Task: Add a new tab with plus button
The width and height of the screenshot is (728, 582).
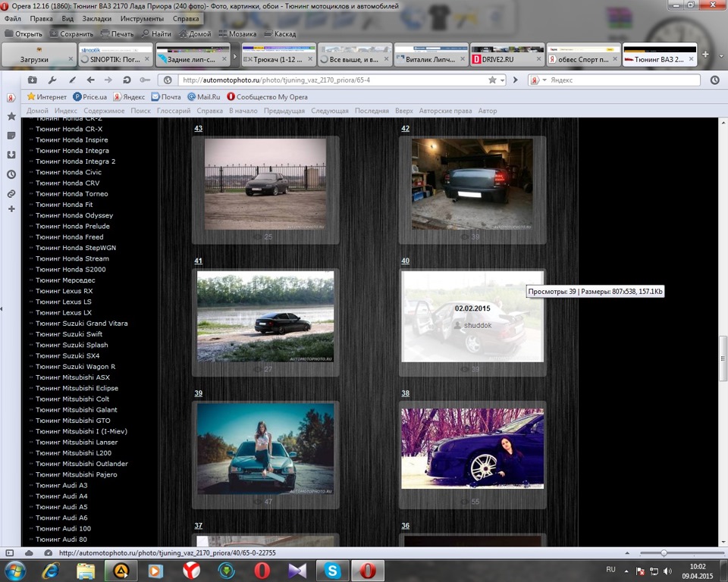Action: coord(705,55)
